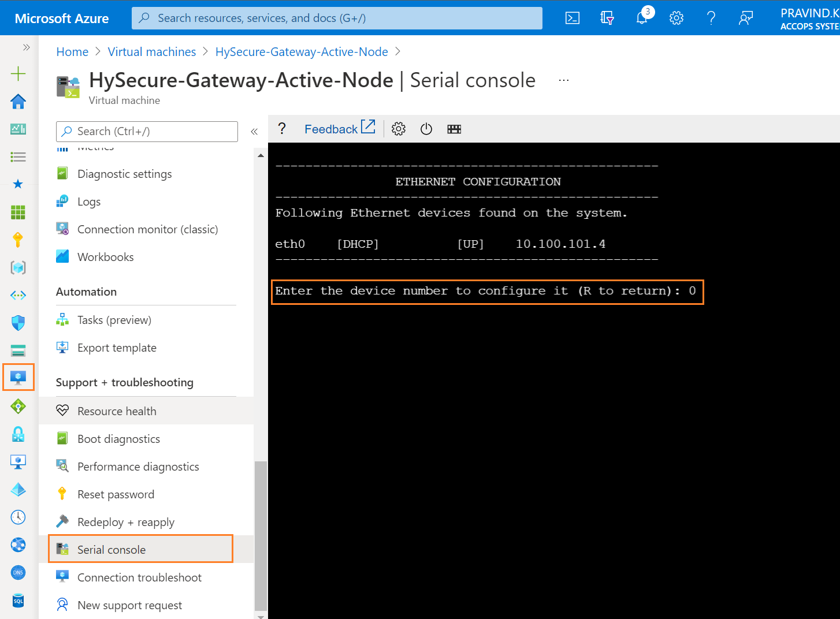Viewport: 840px width, 619px height.
Task: Open Cloud Shell from the top bar
Action: coord(572,18)
